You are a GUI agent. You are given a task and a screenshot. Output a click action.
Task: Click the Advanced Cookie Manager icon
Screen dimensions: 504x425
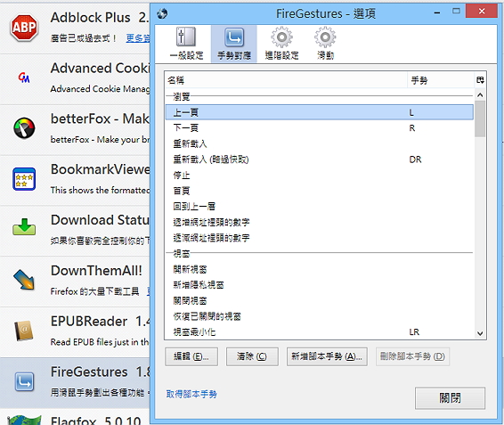[24, 78]
